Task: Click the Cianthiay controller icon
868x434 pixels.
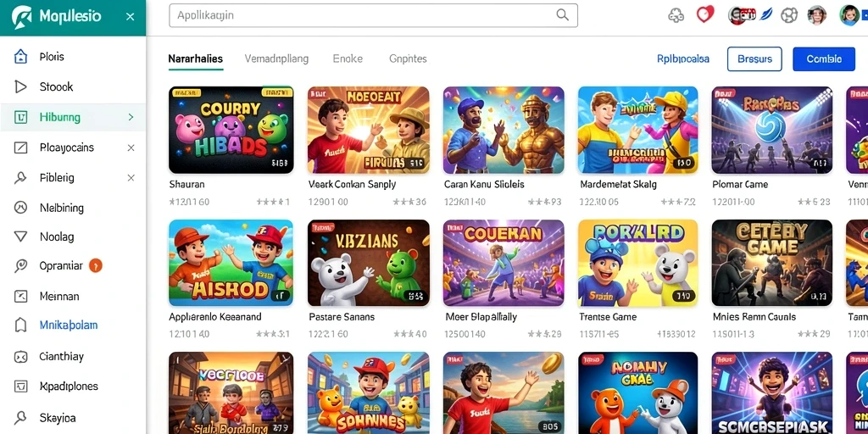Action: click(x=20, y=357)
